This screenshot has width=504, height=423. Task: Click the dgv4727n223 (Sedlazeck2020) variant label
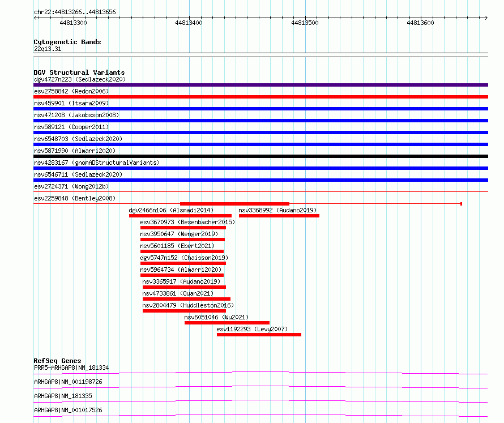(x=80, y=79)
